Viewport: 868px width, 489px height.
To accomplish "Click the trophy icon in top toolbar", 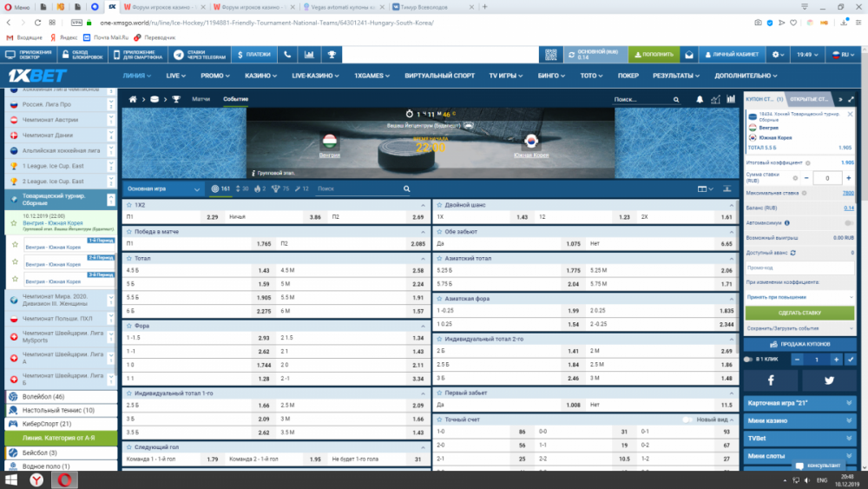I will tap(331, 55).
